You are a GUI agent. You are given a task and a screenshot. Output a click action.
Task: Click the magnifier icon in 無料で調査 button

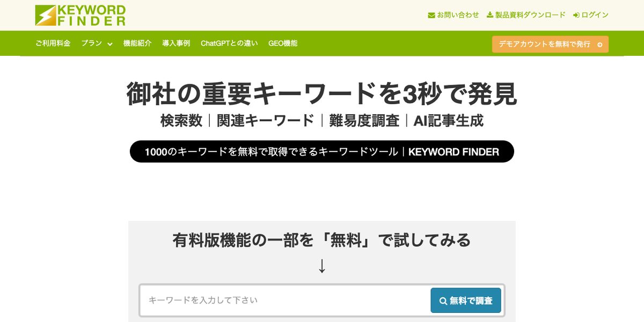coord(443,301)
